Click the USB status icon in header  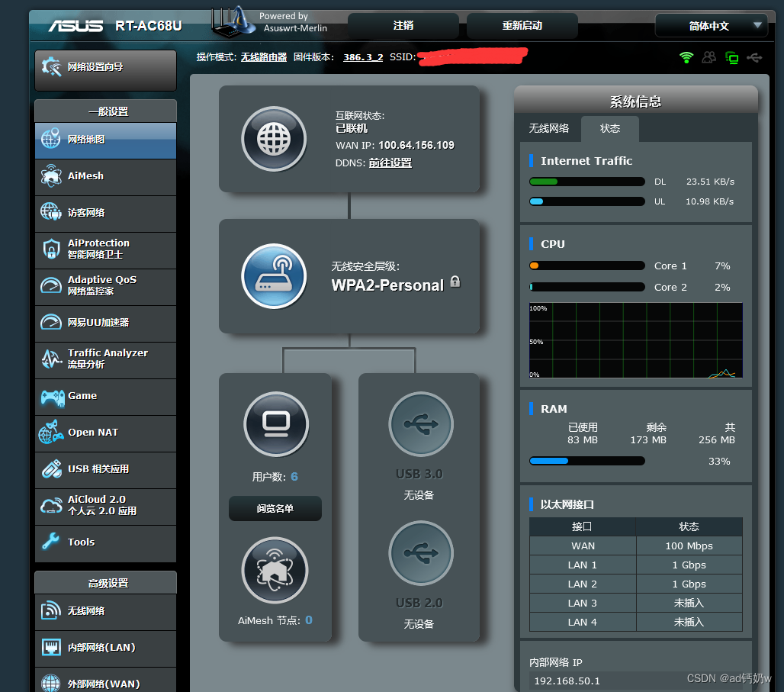pyautogui.click(x=754, y=57)
